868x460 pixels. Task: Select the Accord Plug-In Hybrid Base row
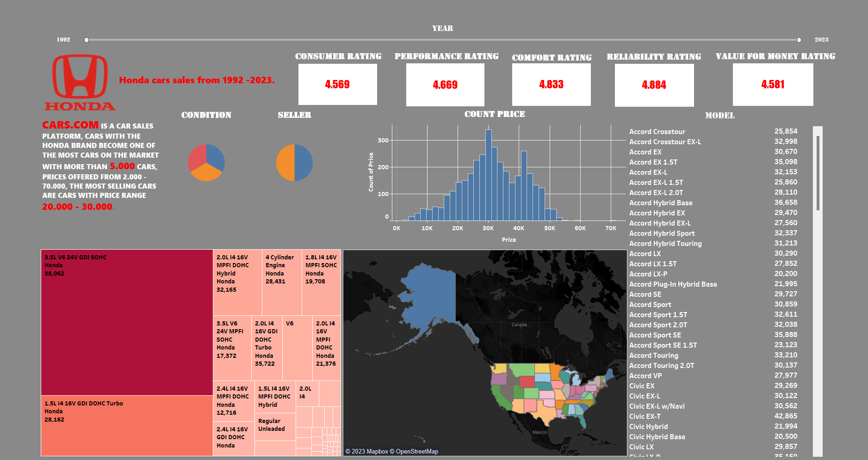click(713, 284)
